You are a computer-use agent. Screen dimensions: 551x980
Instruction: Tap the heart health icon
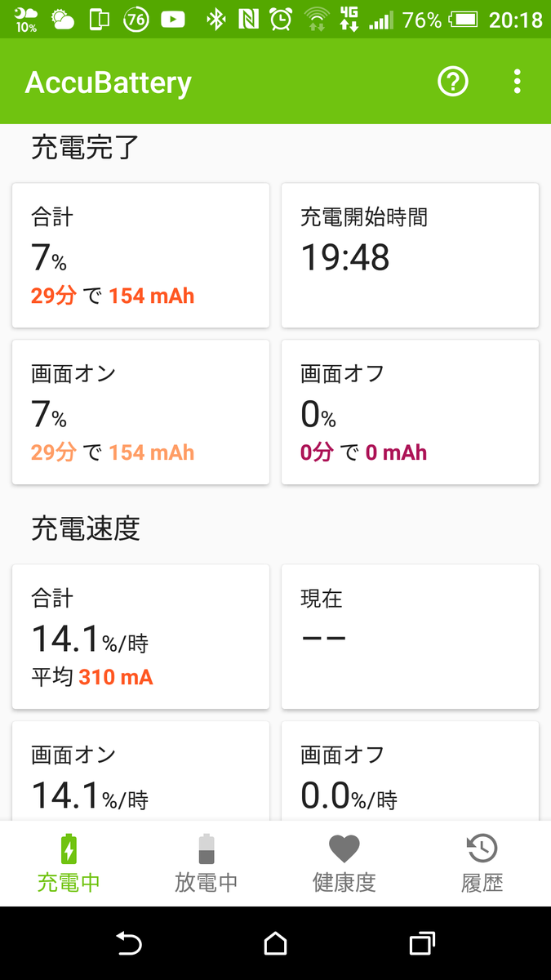tap(344, 849)
